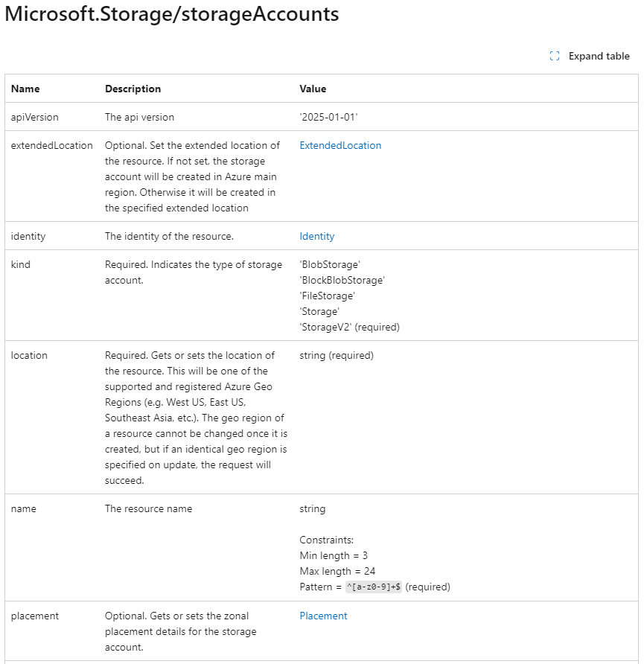Screen dimensions: 644x664
Task: Open the Identity link
Action: tap(316, 236)
